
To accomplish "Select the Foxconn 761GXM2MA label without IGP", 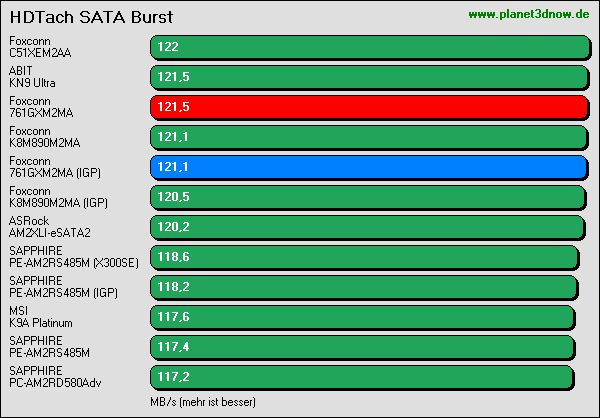I will (x=41, y=107).
